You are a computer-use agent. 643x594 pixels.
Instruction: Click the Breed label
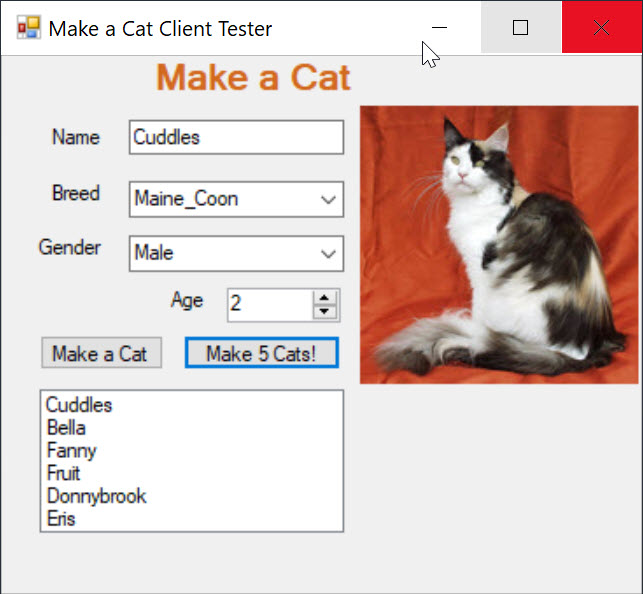(76, 193)
